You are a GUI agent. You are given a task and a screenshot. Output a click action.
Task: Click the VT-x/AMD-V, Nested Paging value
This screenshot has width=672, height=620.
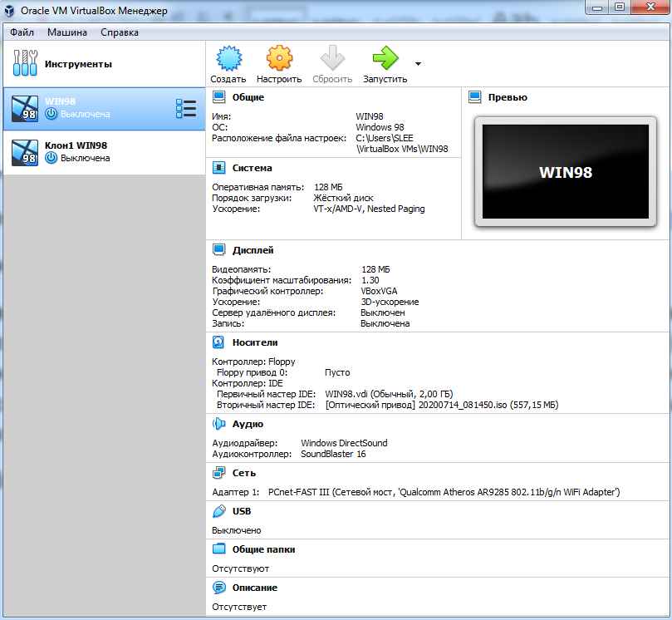tap(369, 209)
